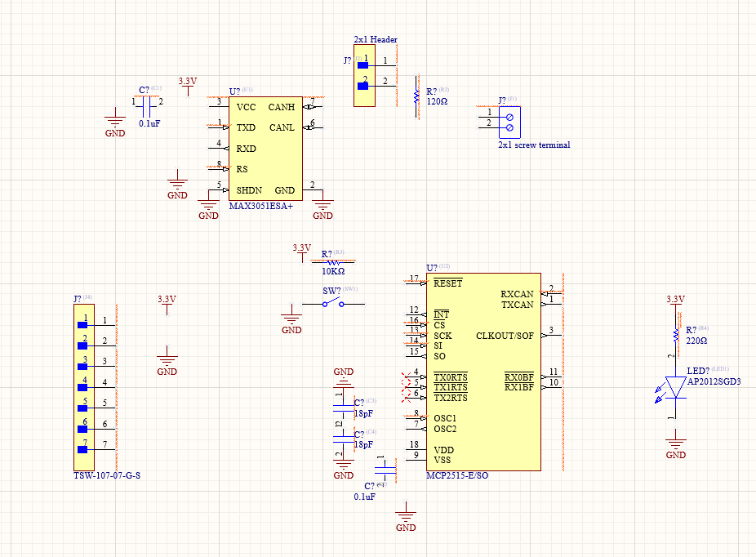This screenshot has width=756, height=557.
Task: Click the 2x1 screw terminal connector symbol
Action: (509, 123)
